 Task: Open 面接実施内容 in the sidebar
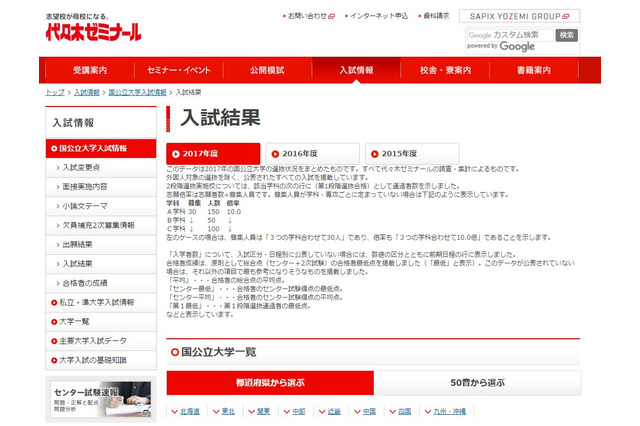click(101, 187)
